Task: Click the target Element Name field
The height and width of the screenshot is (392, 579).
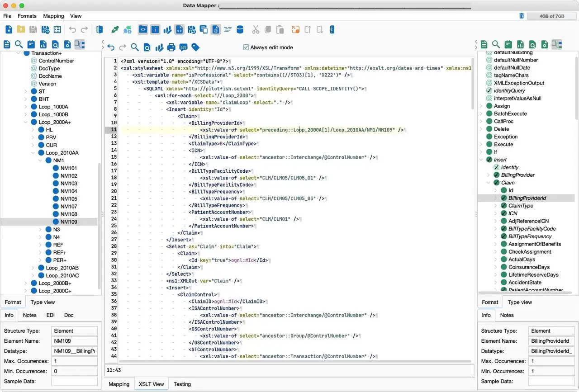Action: coord(551,341)
